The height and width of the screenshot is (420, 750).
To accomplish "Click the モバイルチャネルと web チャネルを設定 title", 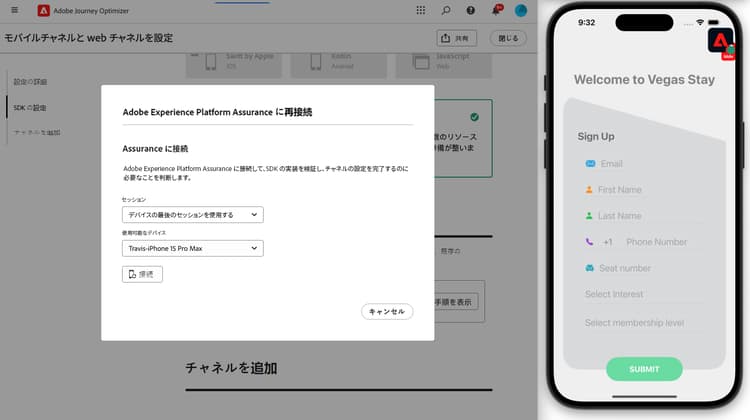I will pos(88,38).
